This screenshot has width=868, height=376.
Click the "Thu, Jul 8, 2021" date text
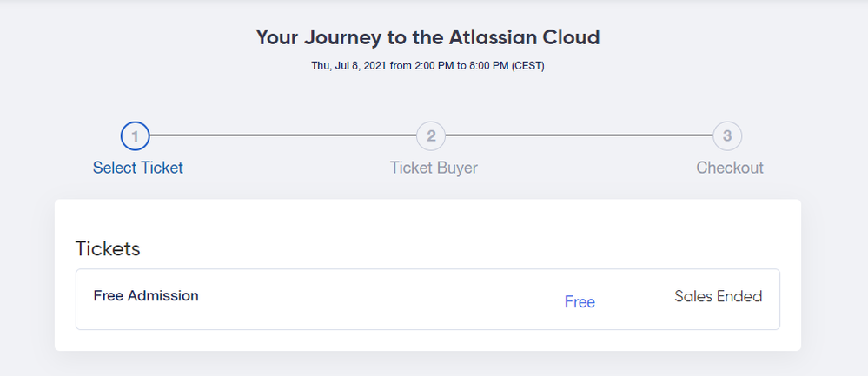[349, 66]
